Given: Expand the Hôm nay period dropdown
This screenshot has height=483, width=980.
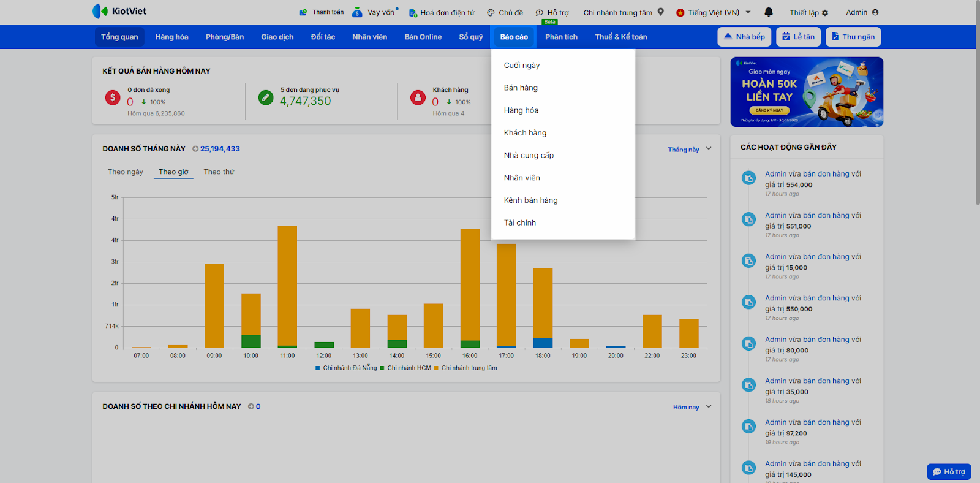Looking at the screenshot, I should point(709,407).
